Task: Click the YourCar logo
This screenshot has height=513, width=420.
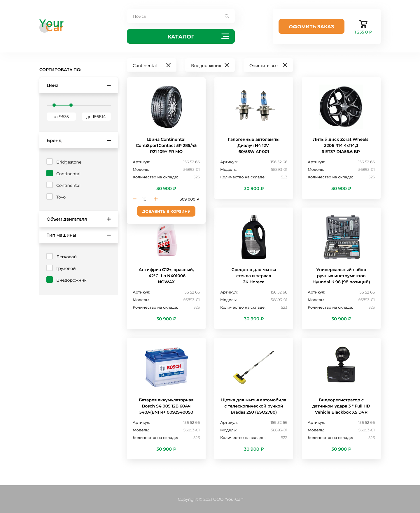Action: click(x=51, y=26)
